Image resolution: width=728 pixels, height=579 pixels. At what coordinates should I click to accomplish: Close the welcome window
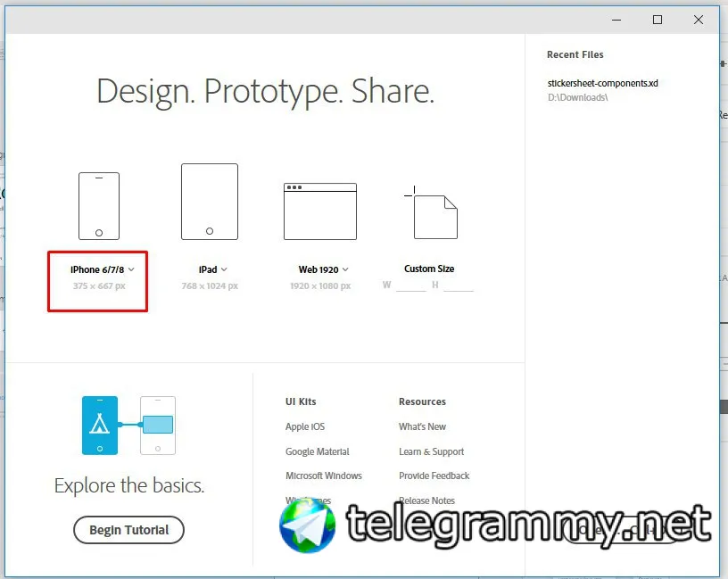(x=699, y=20)
